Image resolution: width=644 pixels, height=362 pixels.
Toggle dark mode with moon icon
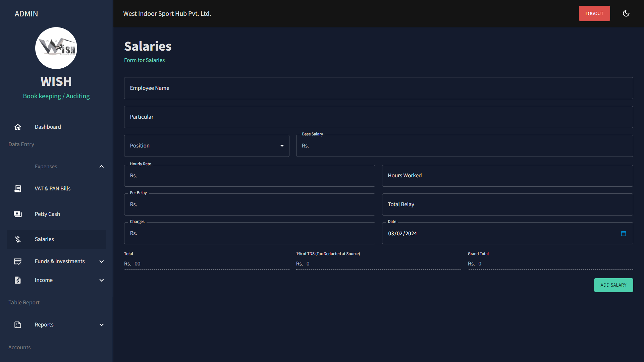tap(626, 13)
